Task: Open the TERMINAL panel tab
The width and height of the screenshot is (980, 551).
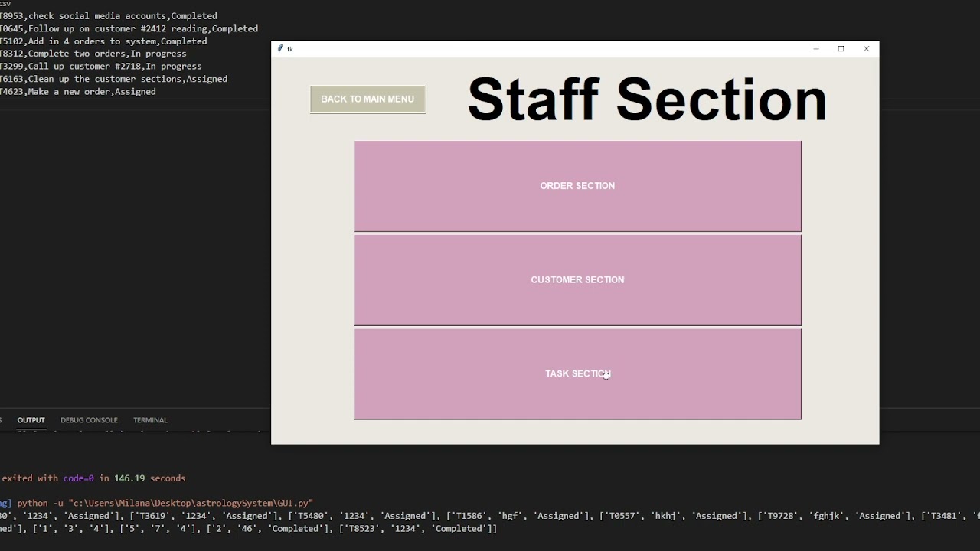Action: [x=150, y=420]
